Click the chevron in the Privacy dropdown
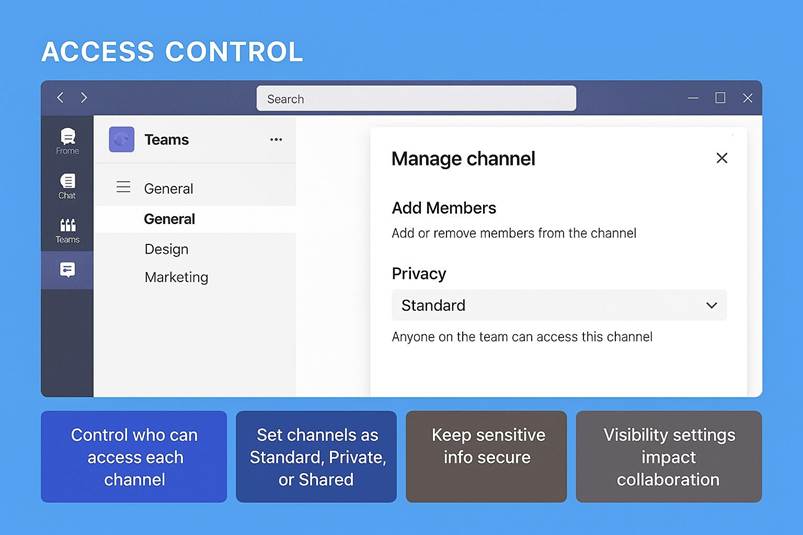The height and width of the screenshot is (535, 803). (x=711, y=305)
